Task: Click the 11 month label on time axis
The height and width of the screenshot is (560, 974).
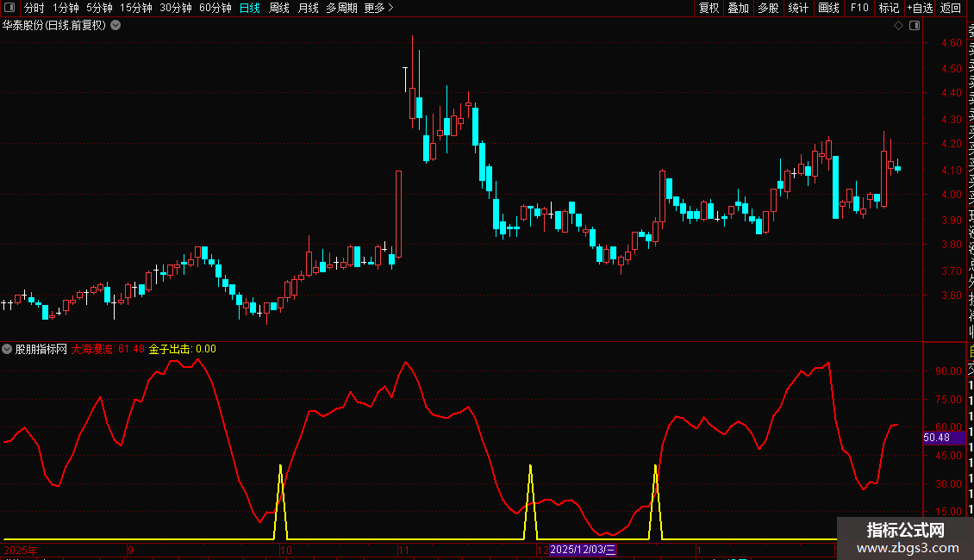Action: coord(403,550)
